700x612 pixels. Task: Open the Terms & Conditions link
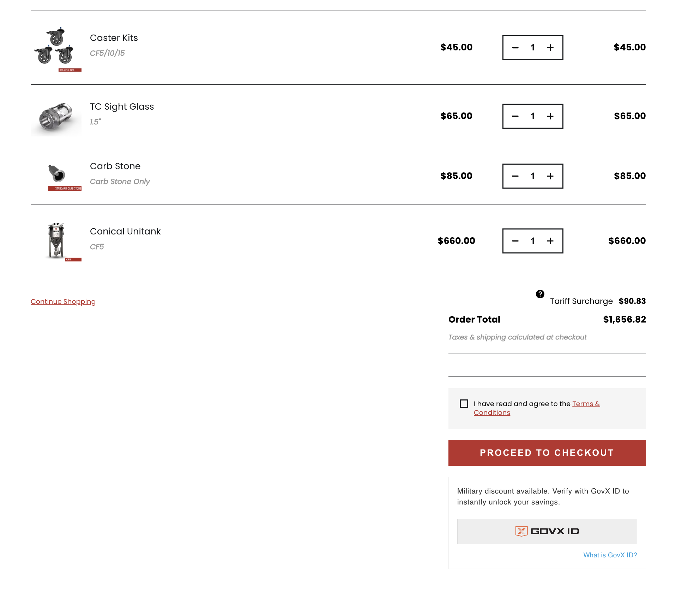537,408
